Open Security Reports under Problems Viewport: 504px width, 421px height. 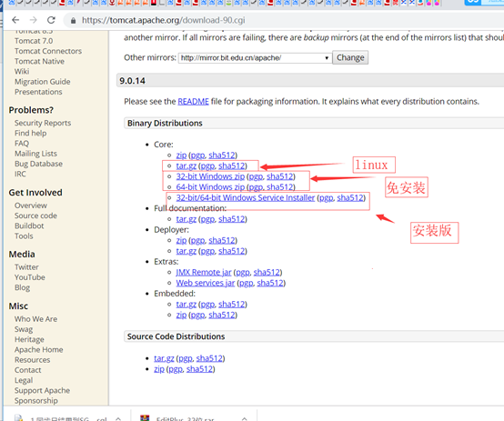click(43, 123)
